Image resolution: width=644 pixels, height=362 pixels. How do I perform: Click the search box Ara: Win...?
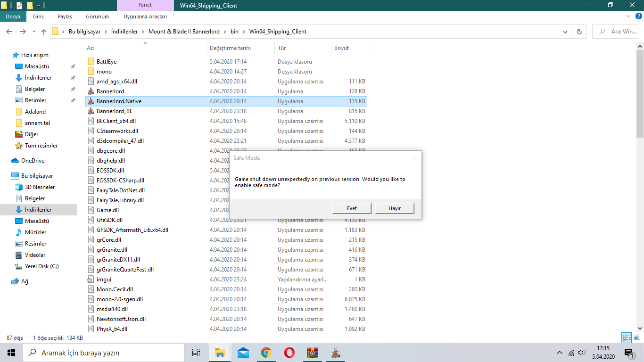pos(614,32)
